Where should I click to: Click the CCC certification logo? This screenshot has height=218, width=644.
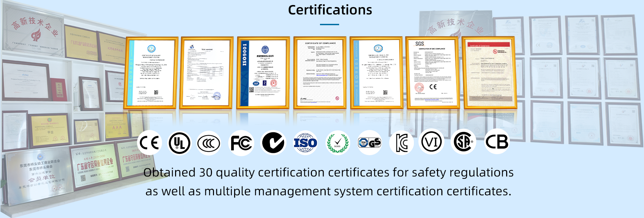pyautogui.click(x=209, y=143)
